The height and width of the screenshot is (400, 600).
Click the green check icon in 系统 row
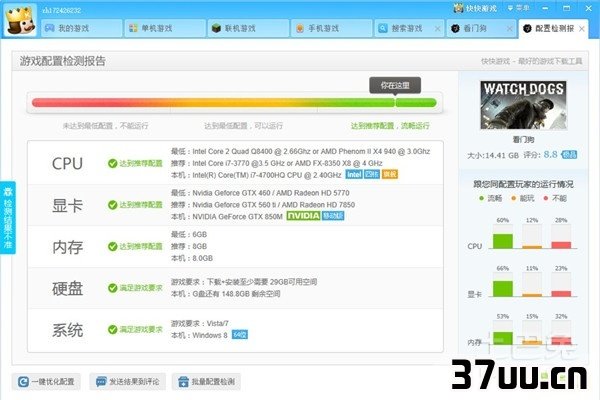point(112,329)
